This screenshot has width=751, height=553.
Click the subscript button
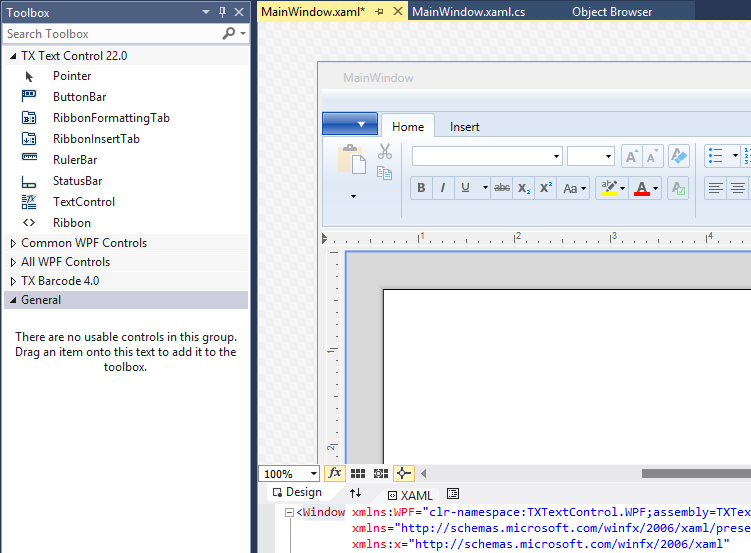tap(524, 188)
